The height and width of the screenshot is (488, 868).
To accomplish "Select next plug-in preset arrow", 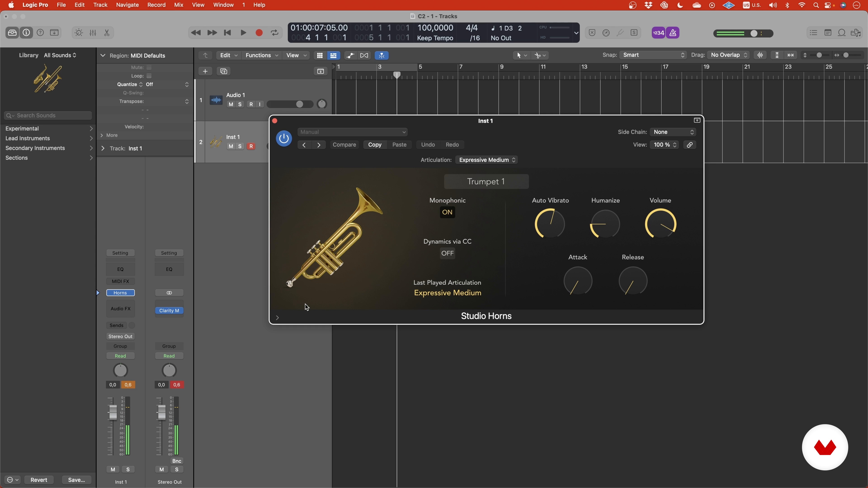I will pos(319,145).
